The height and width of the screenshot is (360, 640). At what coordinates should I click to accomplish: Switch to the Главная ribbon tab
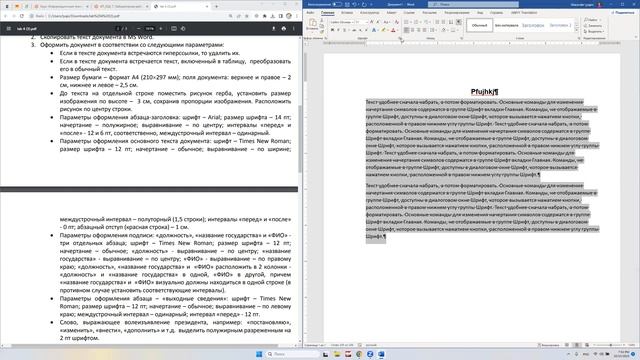(328, 13)
